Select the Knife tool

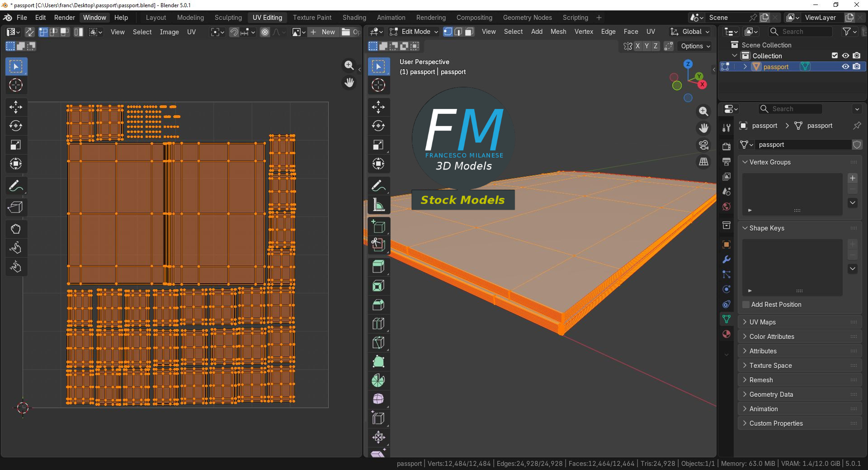pos(379,343)
